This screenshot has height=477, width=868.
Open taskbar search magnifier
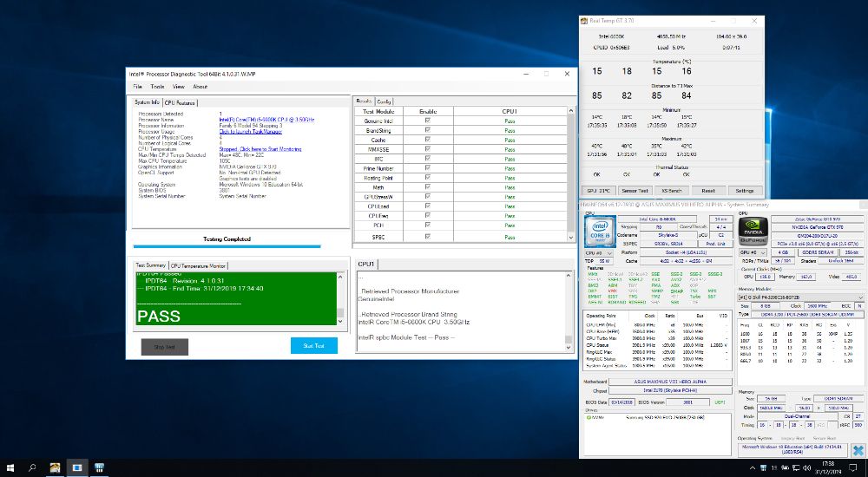32,467
